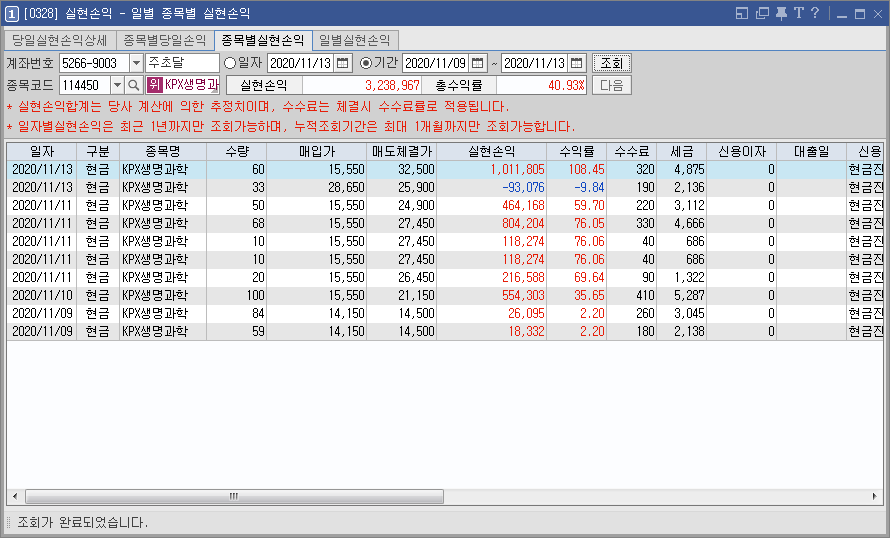
Task: Select the 기간 radio button
Action: (x=366, y=63)
